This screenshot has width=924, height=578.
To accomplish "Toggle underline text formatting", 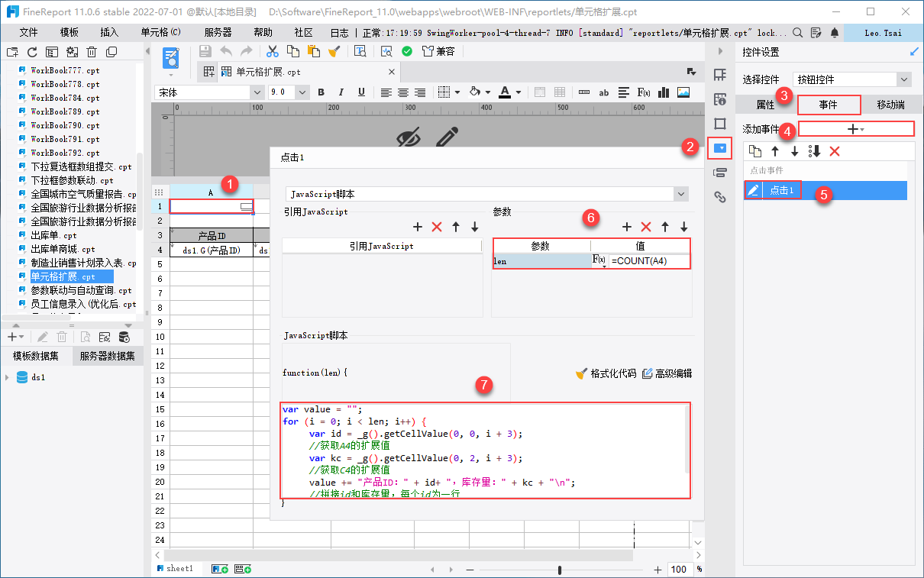I will click(x=361, y=92).
